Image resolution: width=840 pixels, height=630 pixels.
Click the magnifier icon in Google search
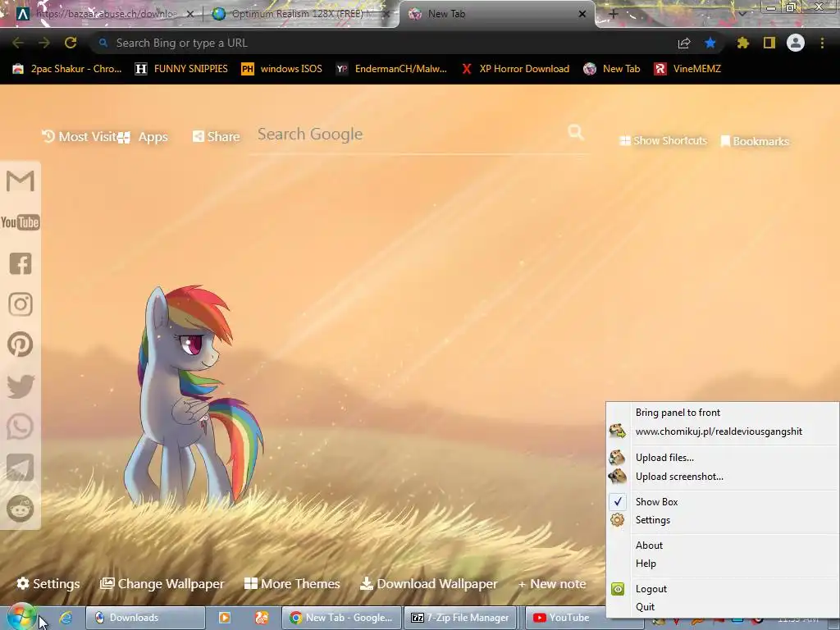576,132
